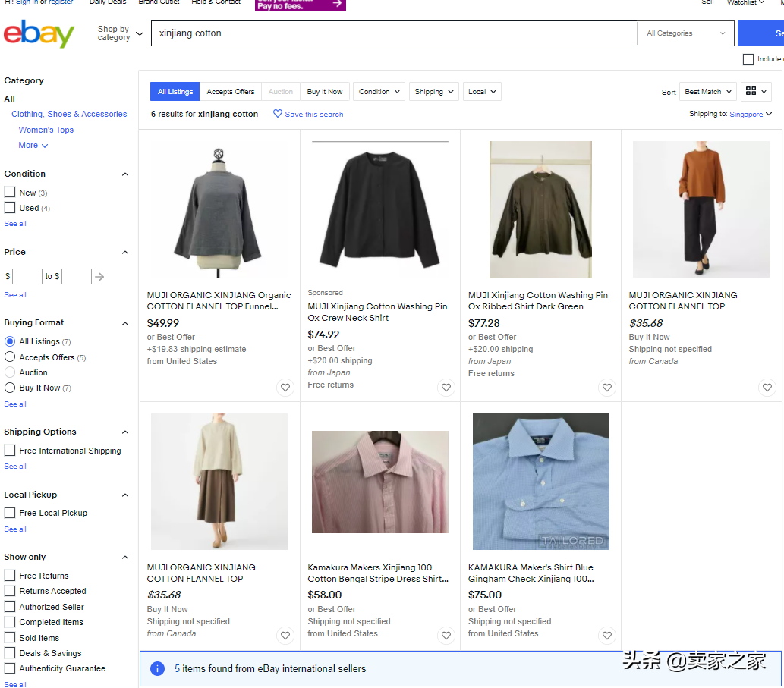The image size is (784, 688).
Task: Click the heart icon on the Kamakura pink shirt
Action: [x=446, y=636]
